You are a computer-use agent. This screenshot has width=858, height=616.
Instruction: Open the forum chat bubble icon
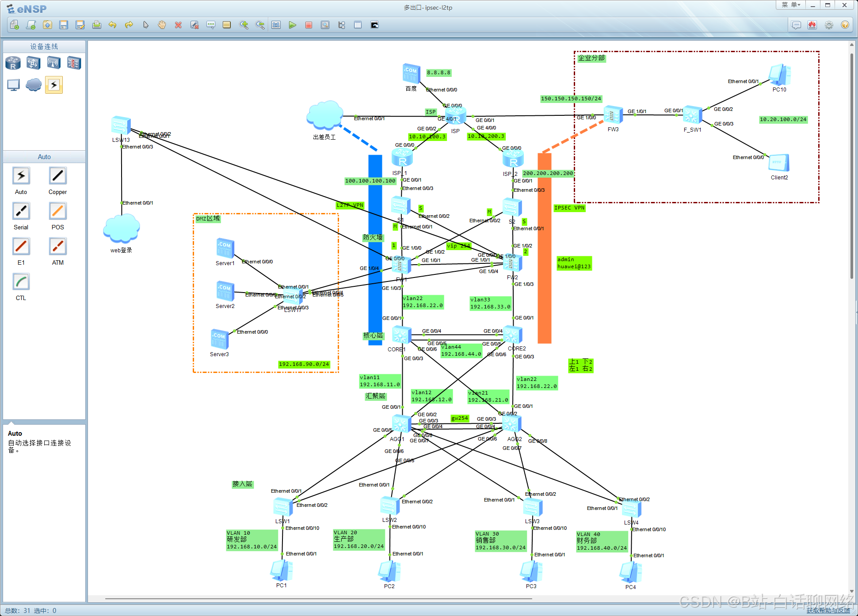point(796,25)
